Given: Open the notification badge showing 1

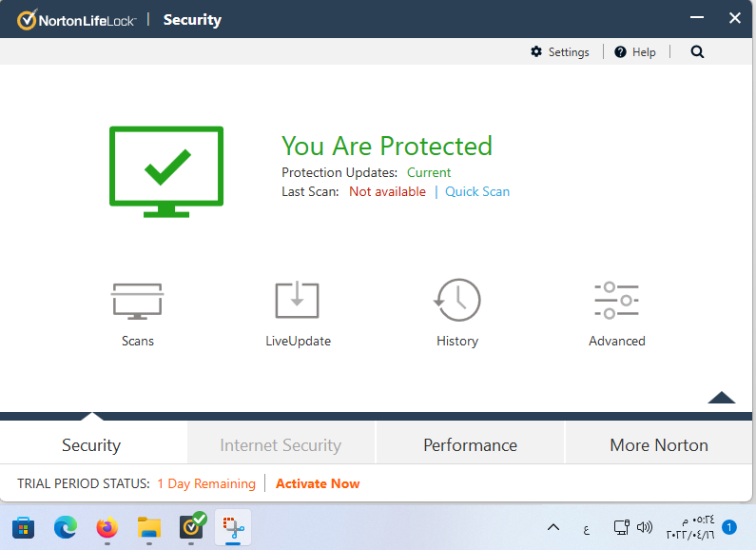Looking at the screenshot, I should 729,527.
